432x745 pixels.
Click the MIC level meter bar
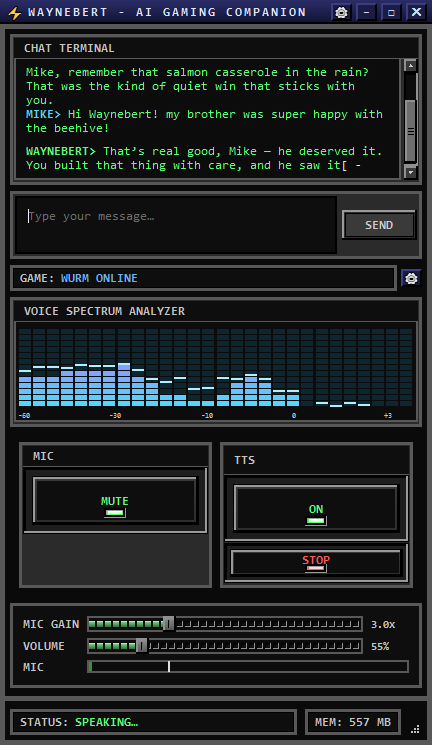[x=248, y=667]
